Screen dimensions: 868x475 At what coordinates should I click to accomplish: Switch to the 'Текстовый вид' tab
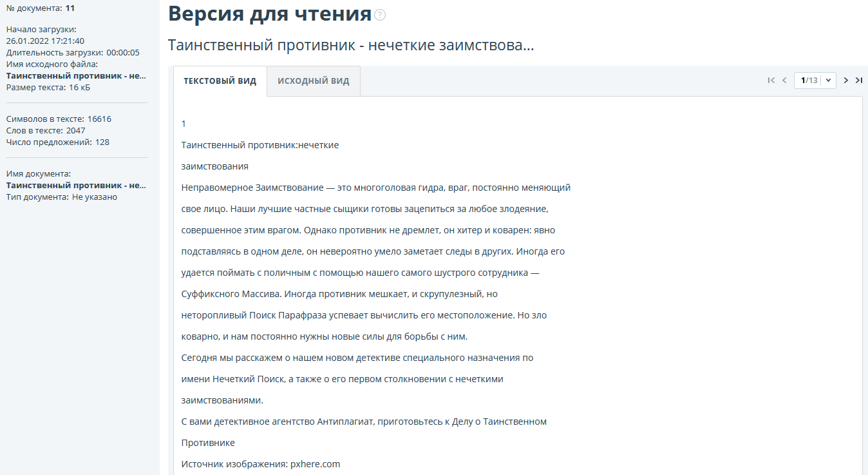tap(220, 81)
